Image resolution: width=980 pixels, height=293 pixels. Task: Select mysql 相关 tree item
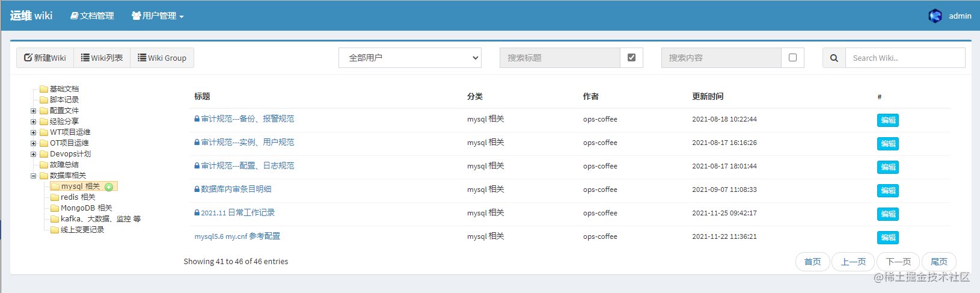tap(81, 187)
